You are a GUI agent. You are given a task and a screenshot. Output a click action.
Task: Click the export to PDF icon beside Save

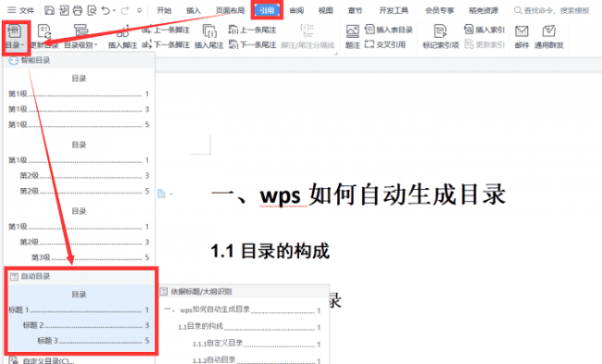pos(64,10)
